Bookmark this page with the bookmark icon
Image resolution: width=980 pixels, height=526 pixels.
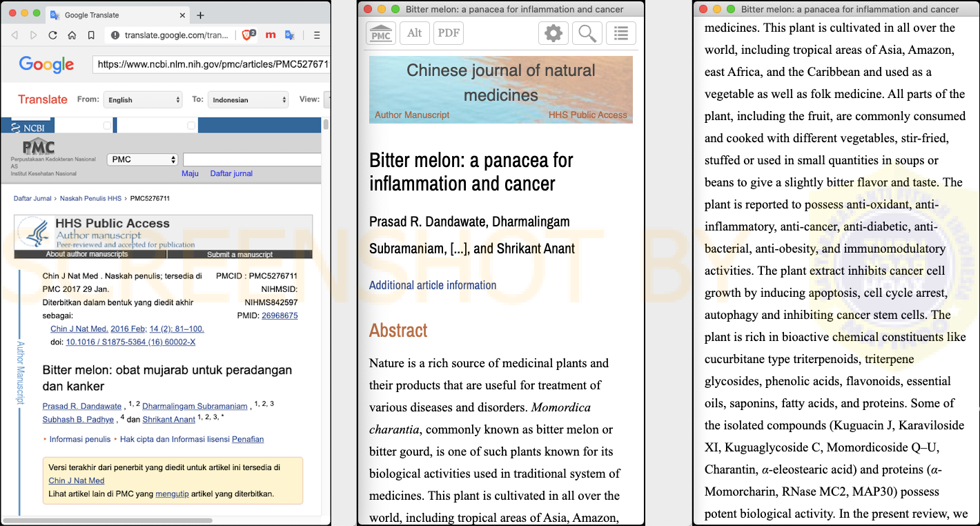[x=91, y=35]
